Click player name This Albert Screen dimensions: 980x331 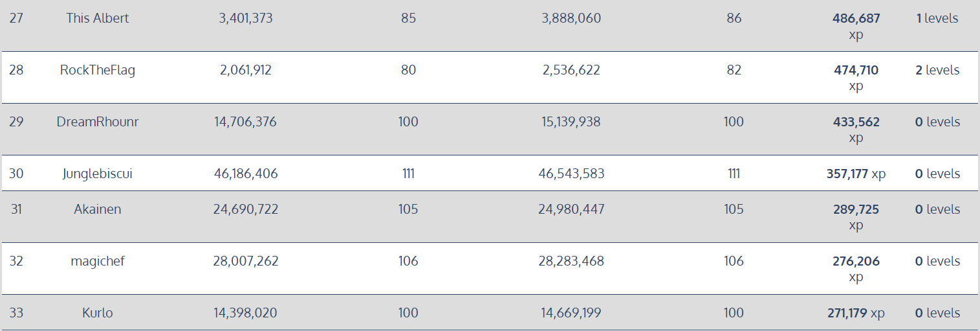coord(98,18)
